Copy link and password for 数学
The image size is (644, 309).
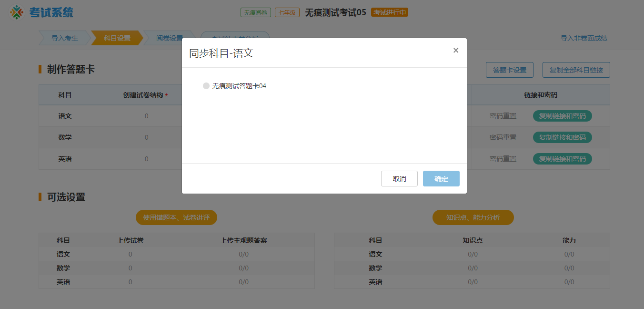(562, 137)
